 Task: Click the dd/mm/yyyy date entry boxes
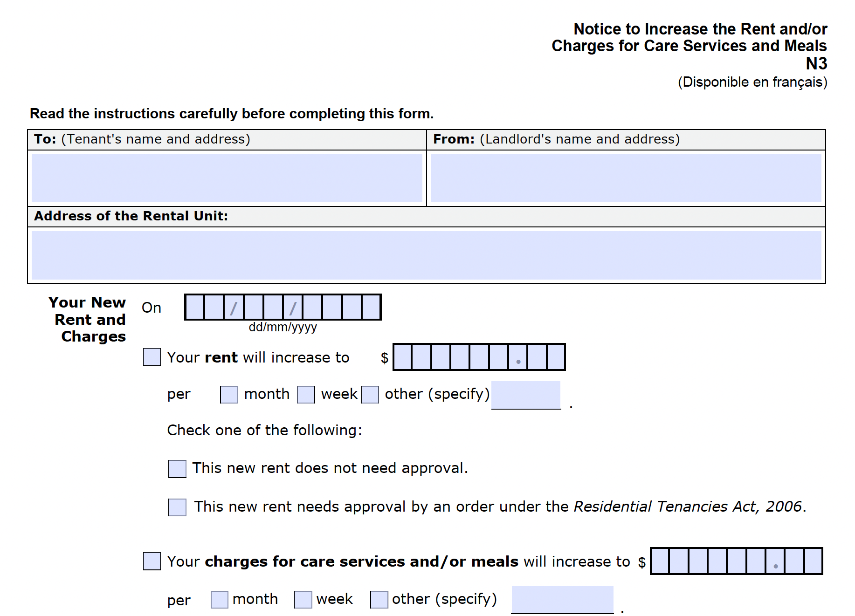coord(283,307)
